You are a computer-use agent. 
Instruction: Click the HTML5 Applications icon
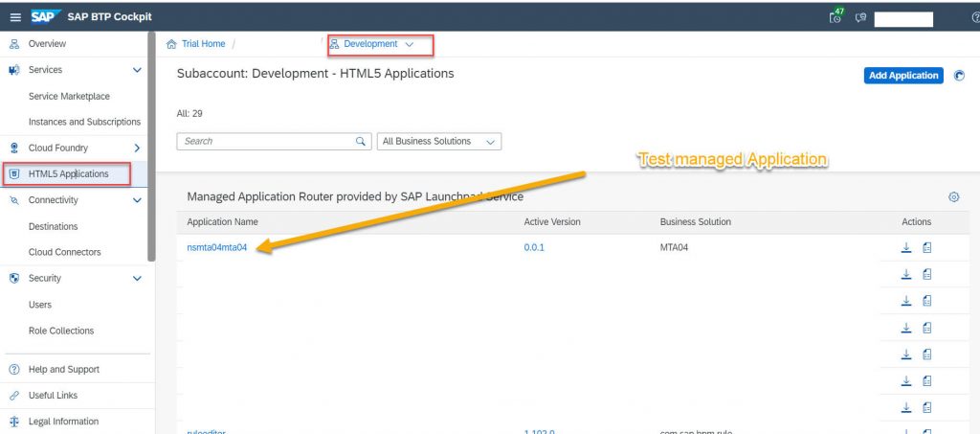click(x=15, y=173)
